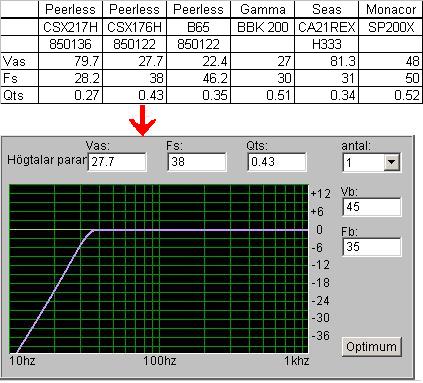Click the Seas brand header cell
Viewport: 423px width, 383px height.
327,9
